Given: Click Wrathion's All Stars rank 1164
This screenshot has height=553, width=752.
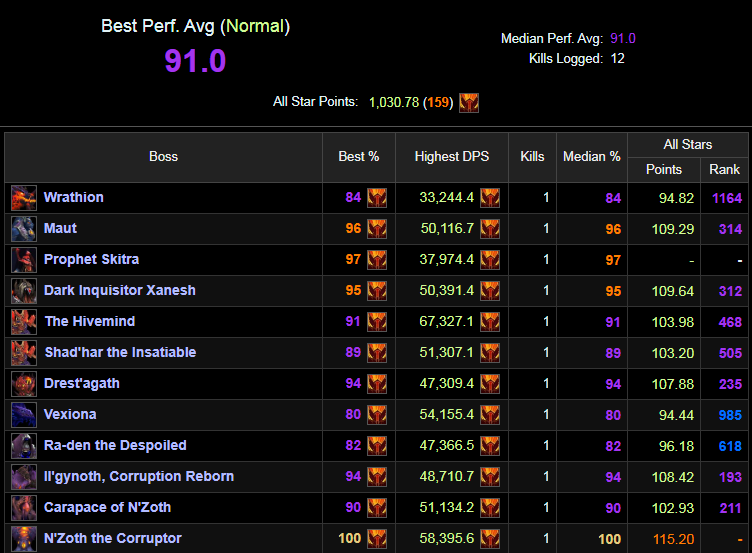Looking at the screenshot, I should point(726,198).
